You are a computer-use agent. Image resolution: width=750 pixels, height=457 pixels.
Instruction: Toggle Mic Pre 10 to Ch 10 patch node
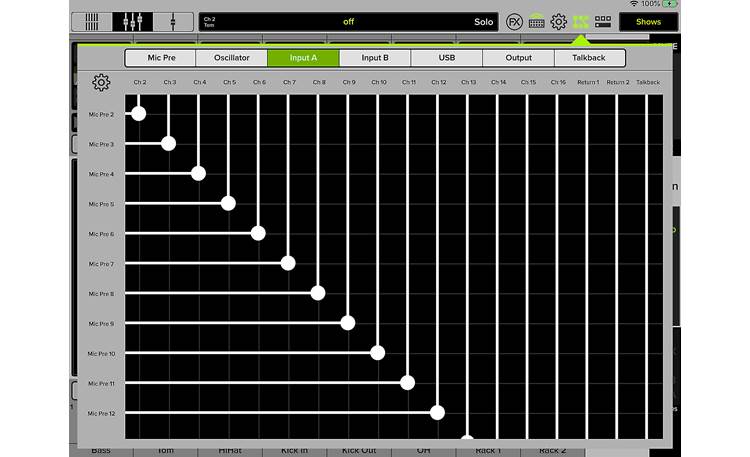coord(377,353)
